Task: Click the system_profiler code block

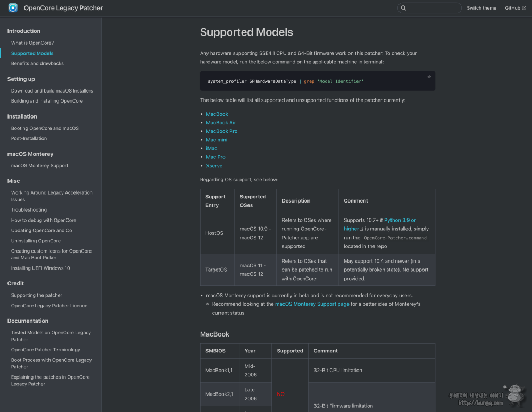Action: tap(317, 81)
